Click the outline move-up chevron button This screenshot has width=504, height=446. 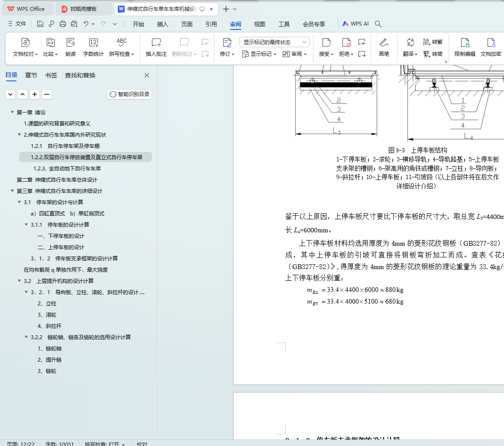point(23,94)
